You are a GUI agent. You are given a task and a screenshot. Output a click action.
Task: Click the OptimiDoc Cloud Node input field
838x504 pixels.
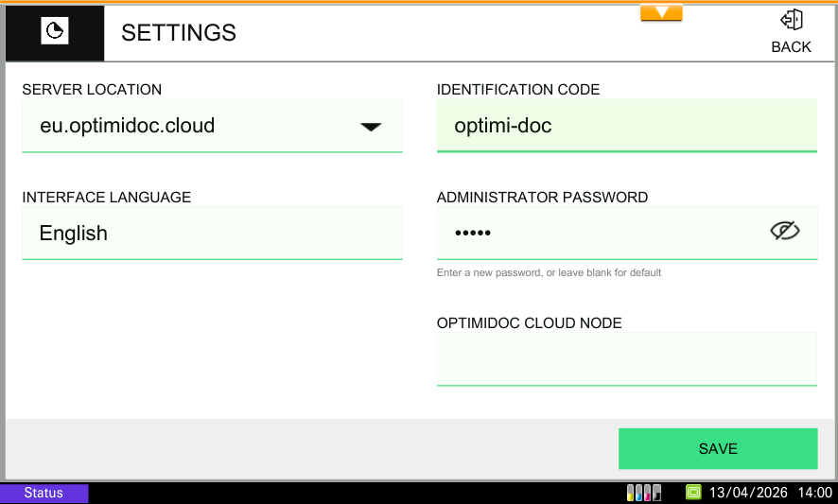pyautogui.click(x=626, y=358)
